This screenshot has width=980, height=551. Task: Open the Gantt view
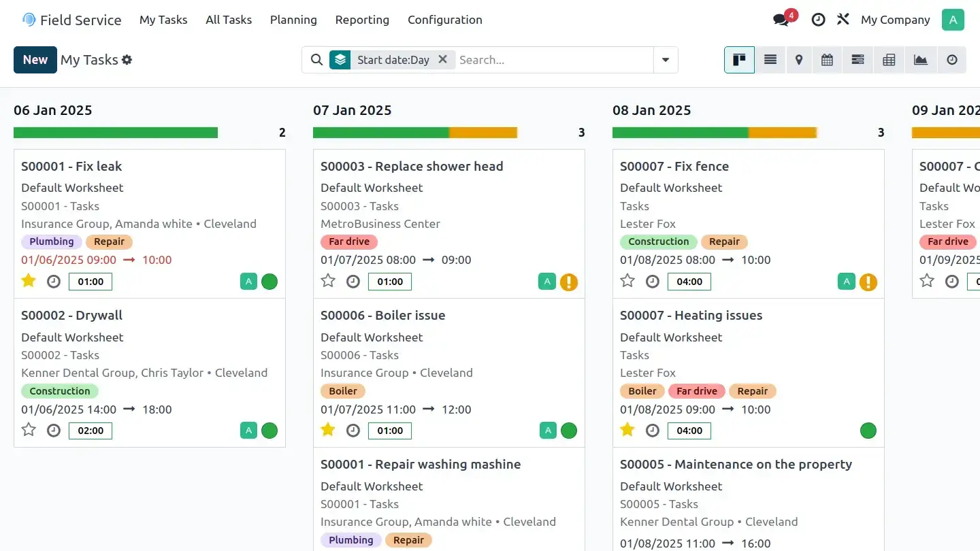coord(857,60)
